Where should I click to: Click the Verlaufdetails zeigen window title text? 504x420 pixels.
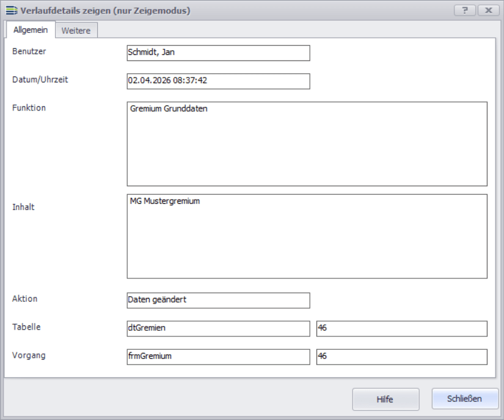(105, 10)
